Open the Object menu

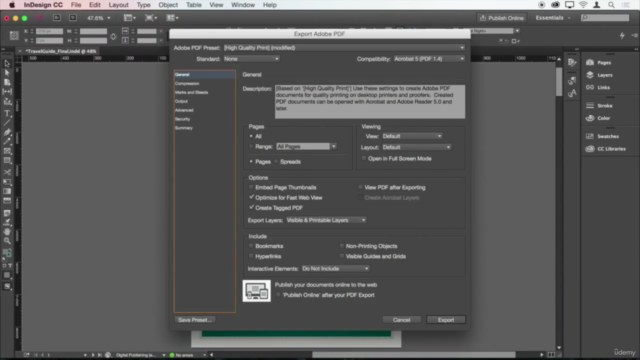click(168, 5)
